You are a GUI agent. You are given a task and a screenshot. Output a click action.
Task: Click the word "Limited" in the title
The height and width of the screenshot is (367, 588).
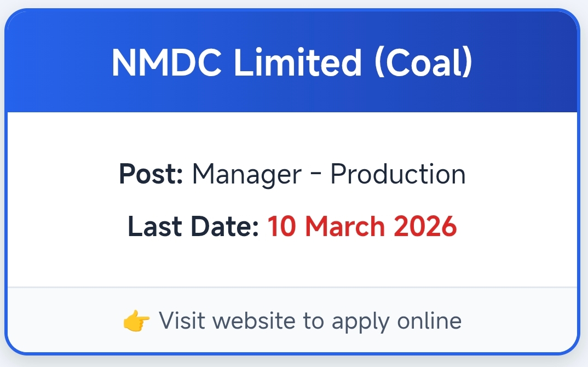coord(298,62)
